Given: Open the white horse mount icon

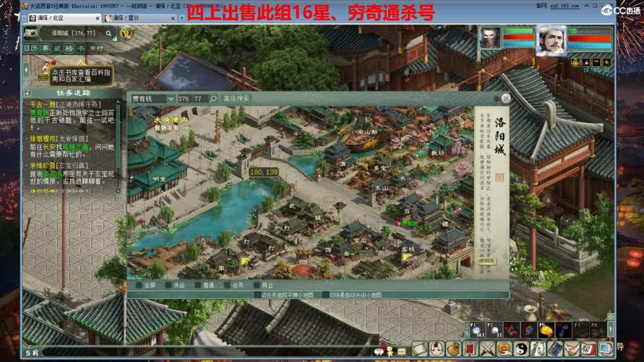Looking at the screenshot, I should pyautogui.click(x=538, y=348).
